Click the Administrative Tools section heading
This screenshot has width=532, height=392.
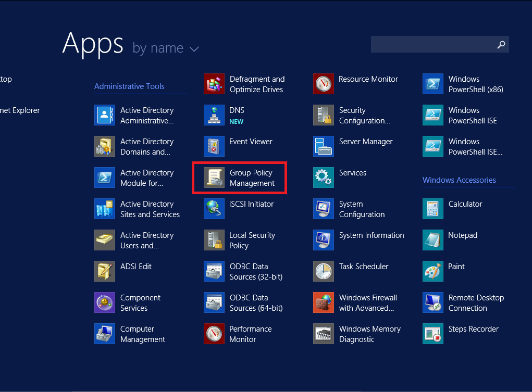click(x=130, y=86)
